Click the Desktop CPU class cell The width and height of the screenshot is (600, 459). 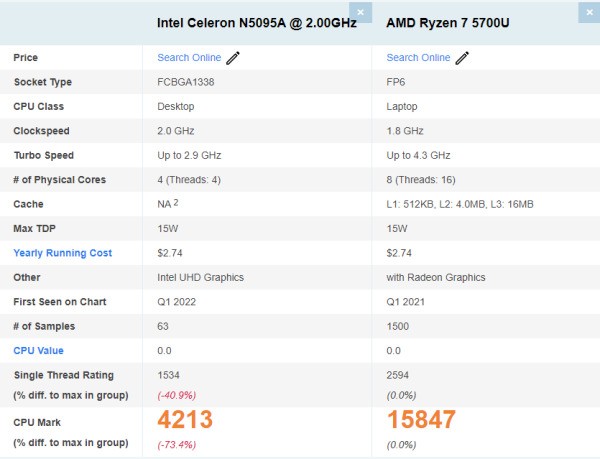click(176, 106)
